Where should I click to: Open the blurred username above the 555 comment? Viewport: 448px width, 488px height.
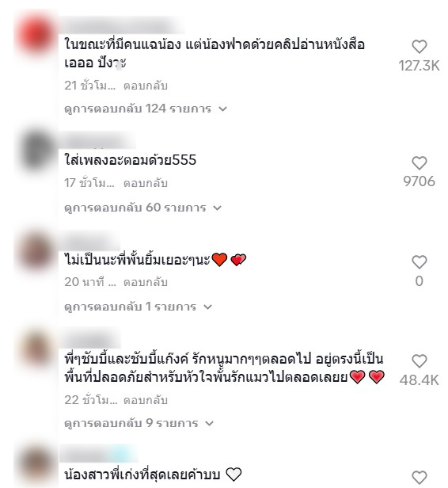coord(97,140)
